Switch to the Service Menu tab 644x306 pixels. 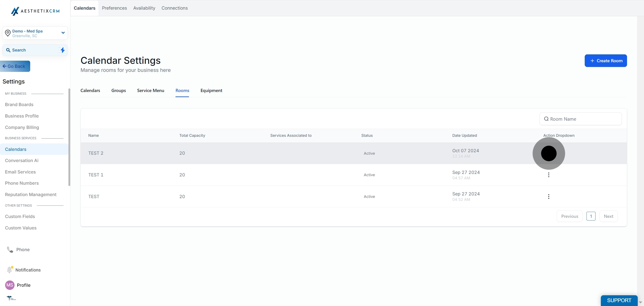pos(150,91)
